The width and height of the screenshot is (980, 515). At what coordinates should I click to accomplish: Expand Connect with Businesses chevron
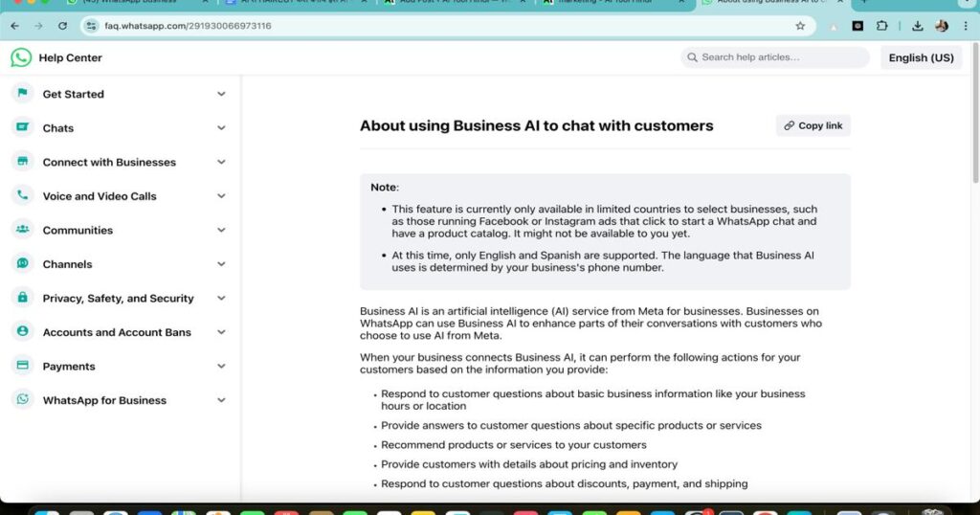[221, 162]
